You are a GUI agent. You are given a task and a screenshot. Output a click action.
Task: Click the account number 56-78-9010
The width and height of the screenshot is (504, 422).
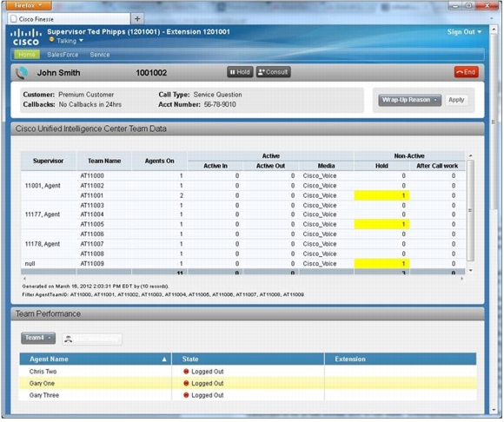220,104
